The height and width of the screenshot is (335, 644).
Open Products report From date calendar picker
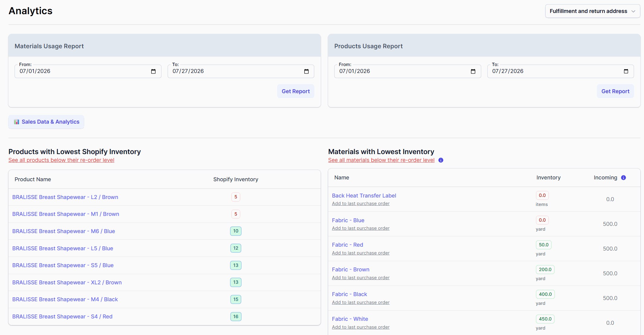(x=473, y=71)
